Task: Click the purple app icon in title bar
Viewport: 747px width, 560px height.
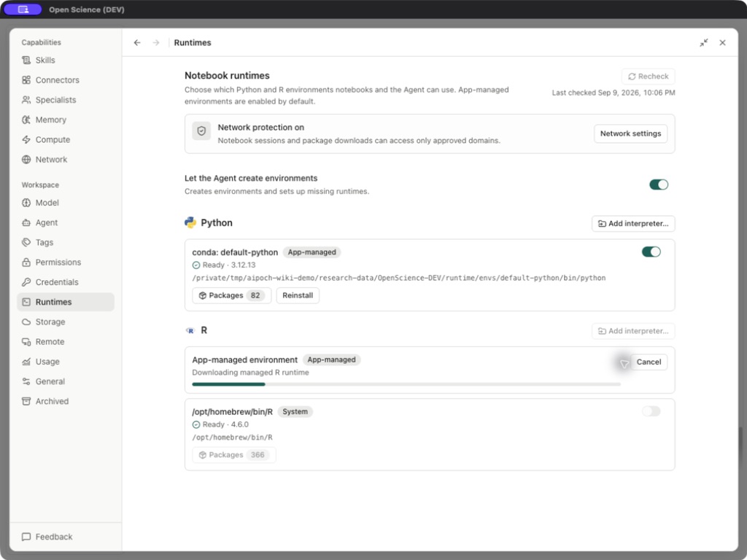Action: (x=23, y=9)
